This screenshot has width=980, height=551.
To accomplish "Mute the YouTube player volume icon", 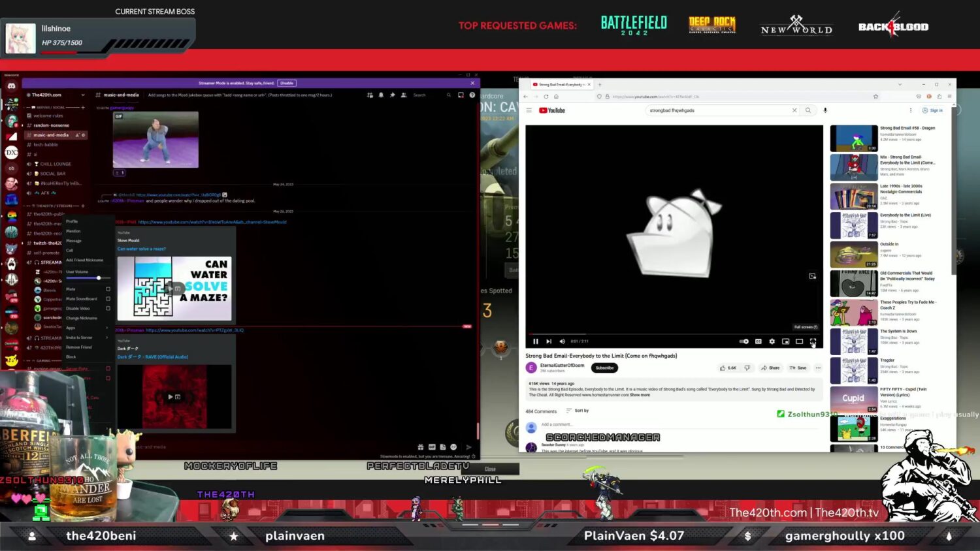I will [563, 341].
